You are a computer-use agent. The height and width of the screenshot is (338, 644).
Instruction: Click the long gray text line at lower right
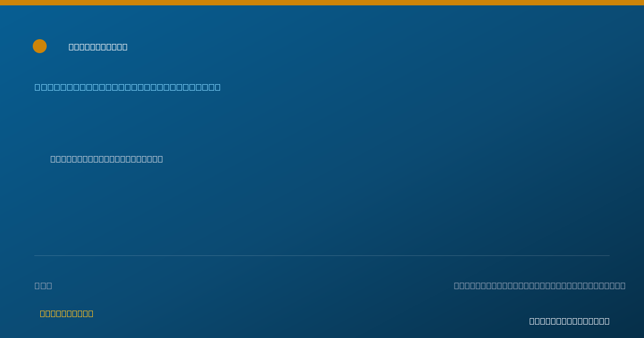[540, 285]
